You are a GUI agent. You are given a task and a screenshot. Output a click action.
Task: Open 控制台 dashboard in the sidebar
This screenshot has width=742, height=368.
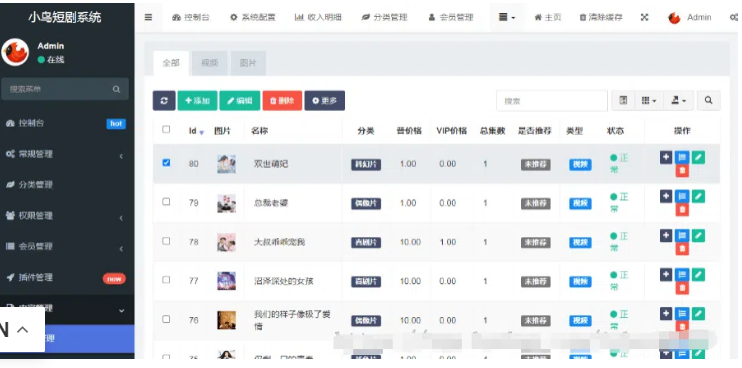coord(67,123)
